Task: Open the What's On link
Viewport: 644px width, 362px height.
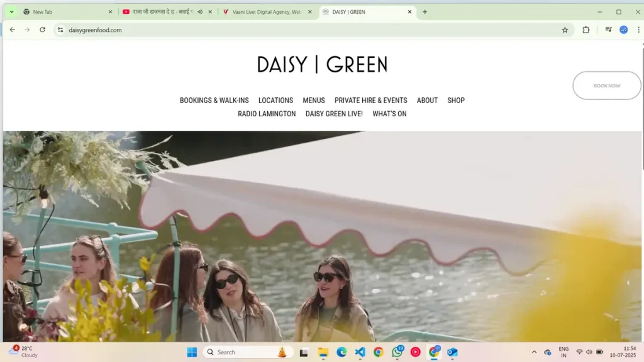Action: [389, 114]
